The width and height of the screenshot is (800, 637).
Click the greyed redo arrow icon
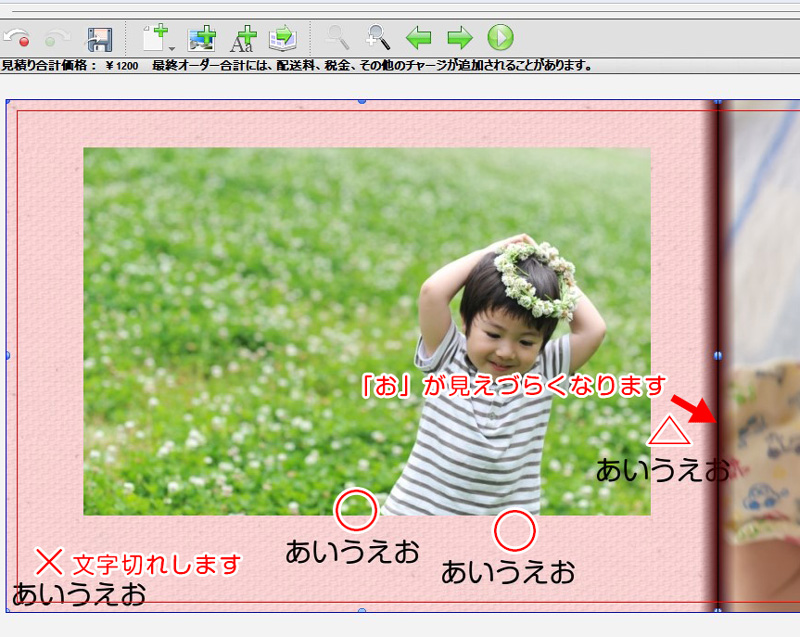[x=57, y=39]
